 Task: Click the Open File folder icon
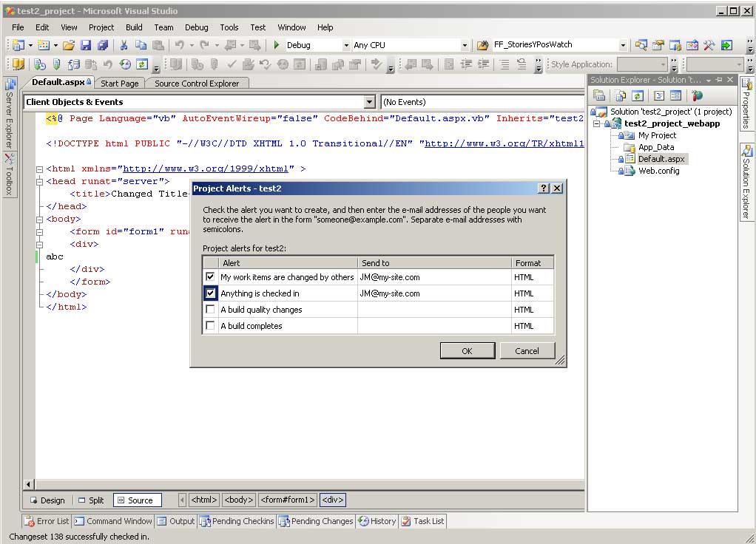tap(69, 45)
